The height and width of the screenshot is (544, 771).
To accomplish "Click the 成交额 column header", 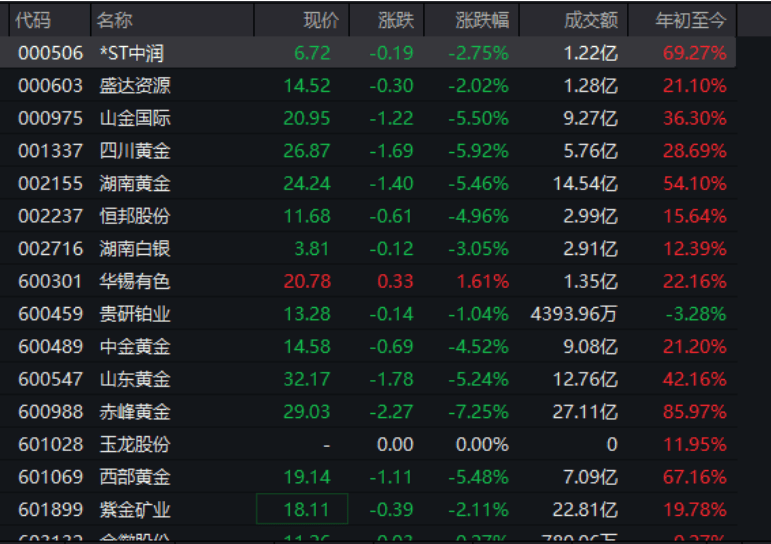I will (590, 20).
